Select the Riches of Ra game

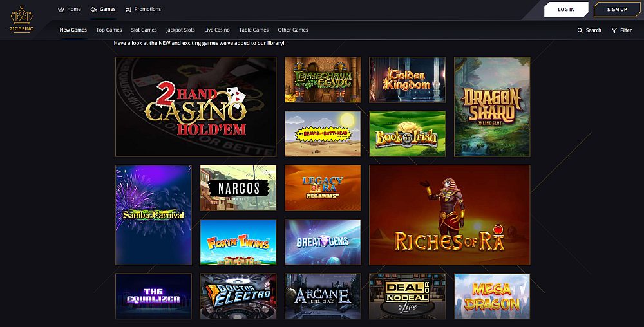point(450,215)
